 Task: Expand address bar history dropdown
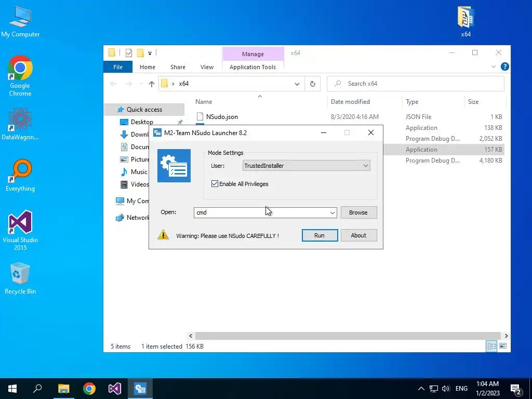point(297,84)
